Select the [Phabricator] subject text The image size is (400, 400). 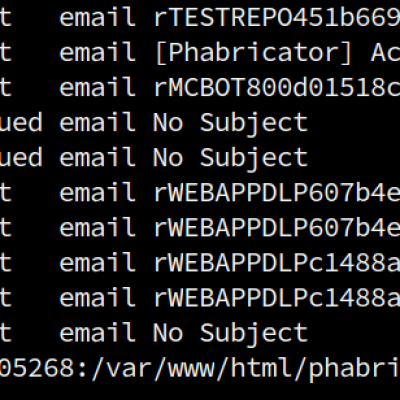click(253, 53)
